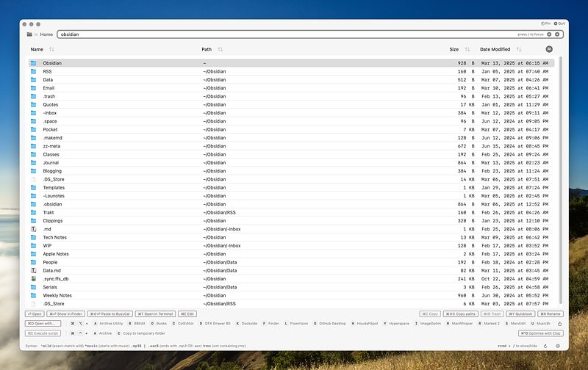Viewport: 588px width, 370px height.
Task: Sort by the Date Modified arrows
Action: [519, 49]
